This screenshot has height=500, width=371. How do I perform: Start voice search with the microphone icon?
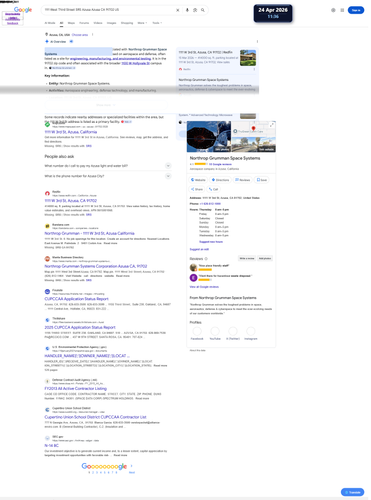(x=188, y=10)
